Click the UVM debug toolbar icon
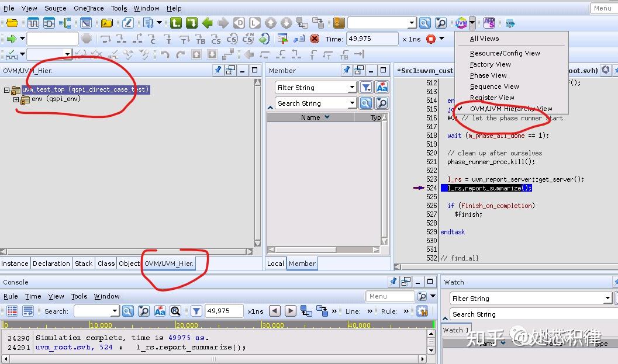The image size is (618, 364). click(x=461, y=23)
